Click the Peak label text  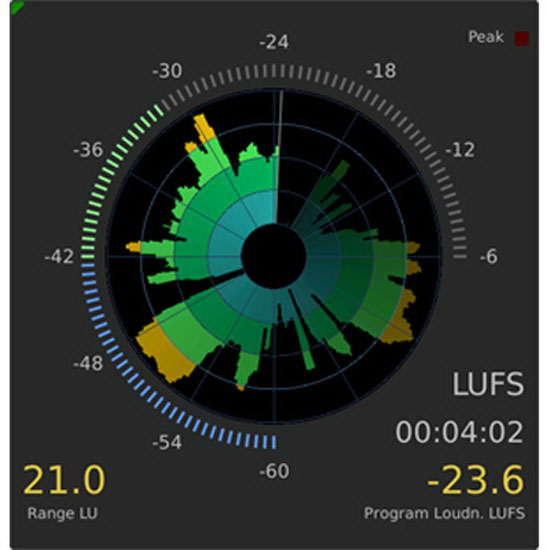point(486,37)
